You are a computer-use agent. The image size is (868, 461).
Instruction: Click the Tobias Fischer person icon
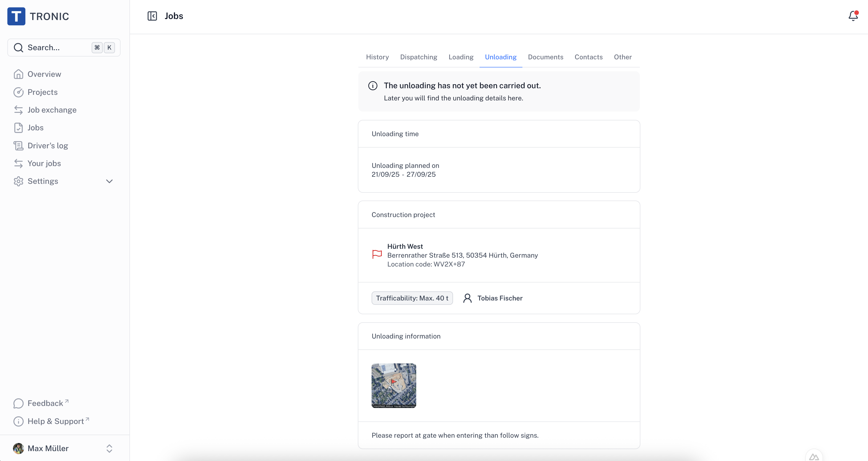467,298
